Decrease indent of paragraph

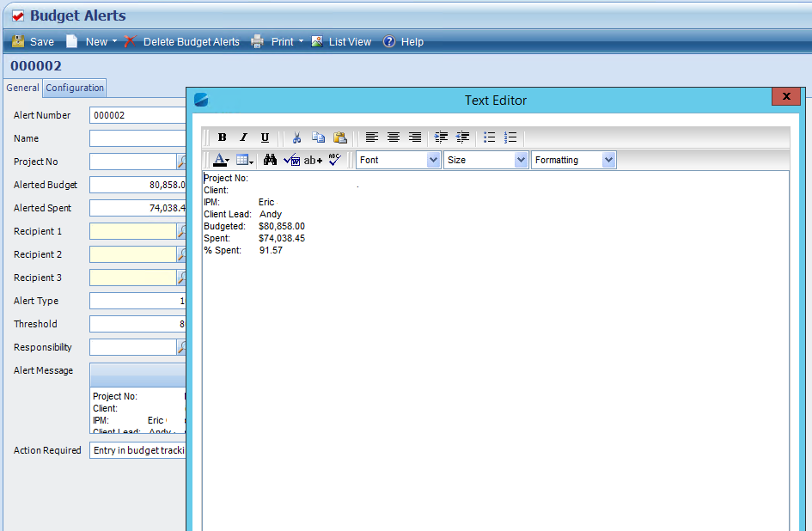coord(462,137)
